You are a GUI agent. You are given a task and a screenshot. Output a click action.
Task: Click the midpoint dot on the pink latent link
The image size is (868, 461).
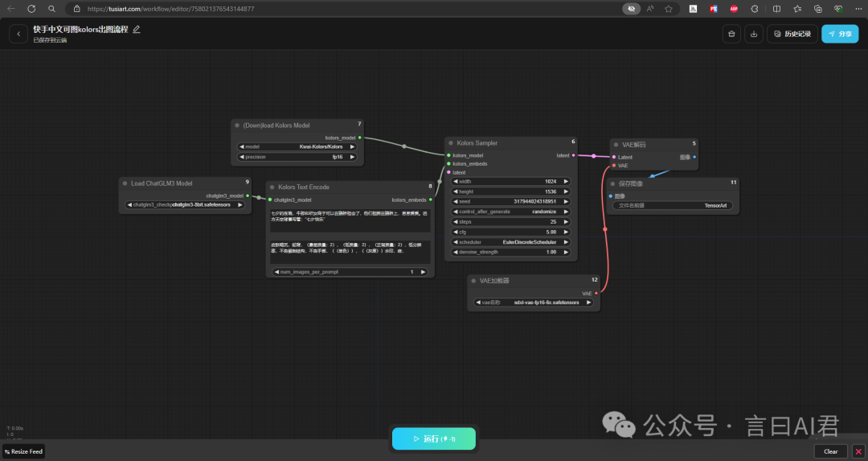(593, 156)
